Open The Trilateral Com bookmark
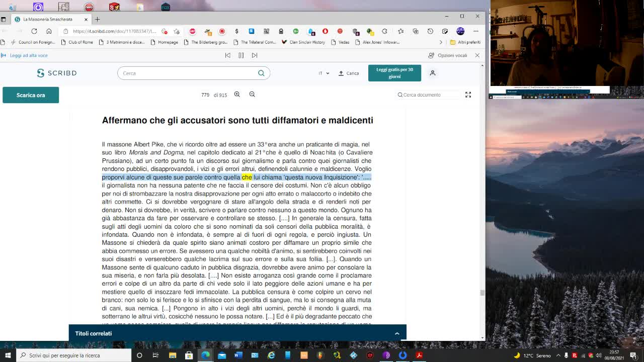This screenshot has height=362, width=644. click(x=255, y=42)
